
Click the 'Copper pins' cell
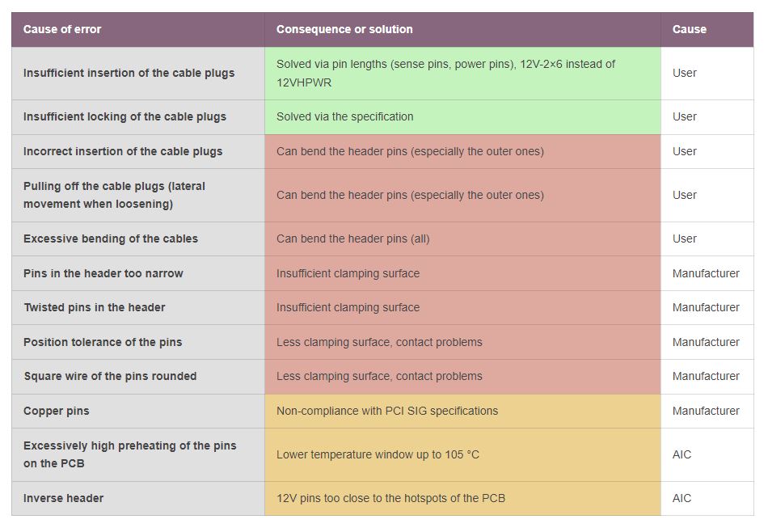coord(138,411)
